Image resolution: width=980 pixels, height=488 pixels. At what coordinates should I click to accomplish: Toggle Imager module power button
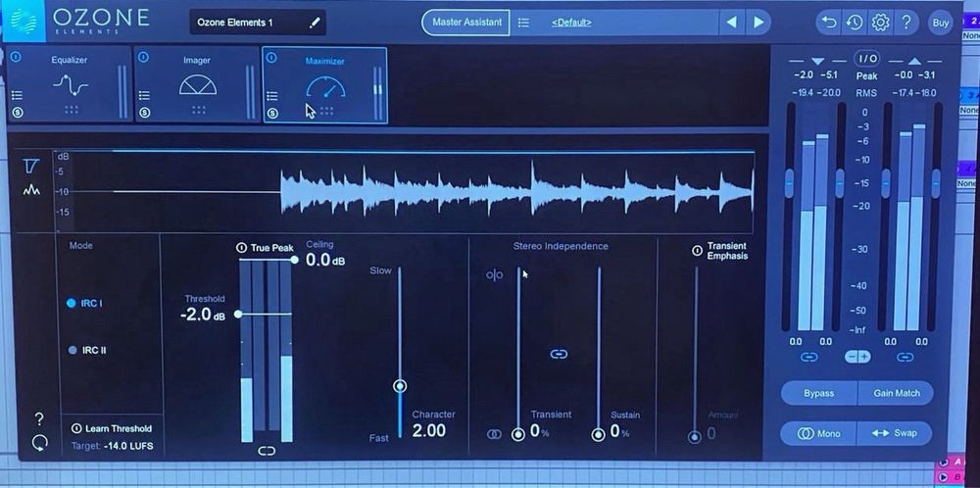coord(143,58)
